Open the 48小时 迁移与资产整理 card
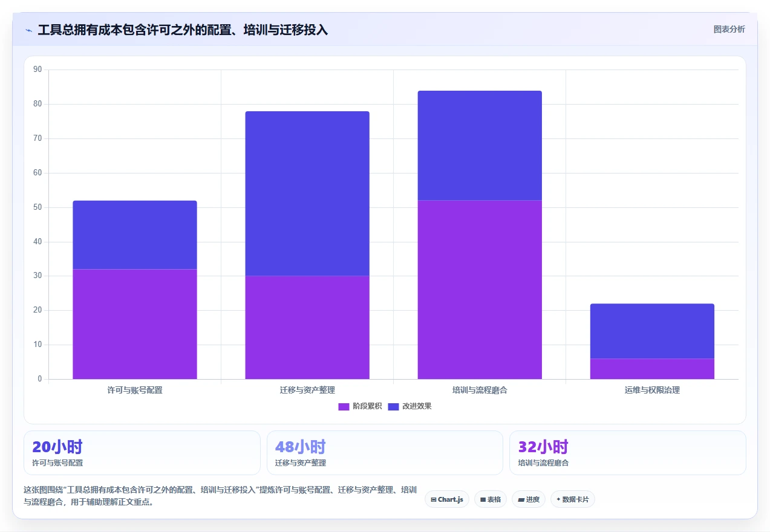770x532 pixels. (385, 453)
